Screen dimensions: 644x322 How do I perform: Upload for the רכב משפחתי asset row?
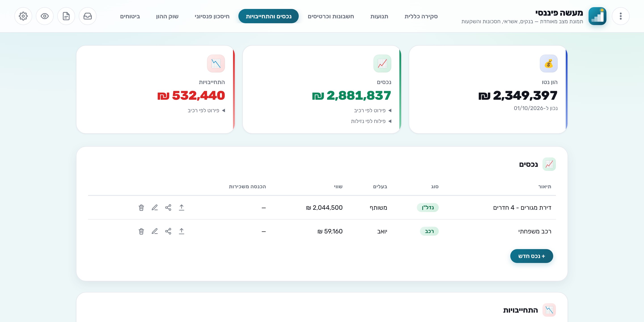(x=182, y=231)
